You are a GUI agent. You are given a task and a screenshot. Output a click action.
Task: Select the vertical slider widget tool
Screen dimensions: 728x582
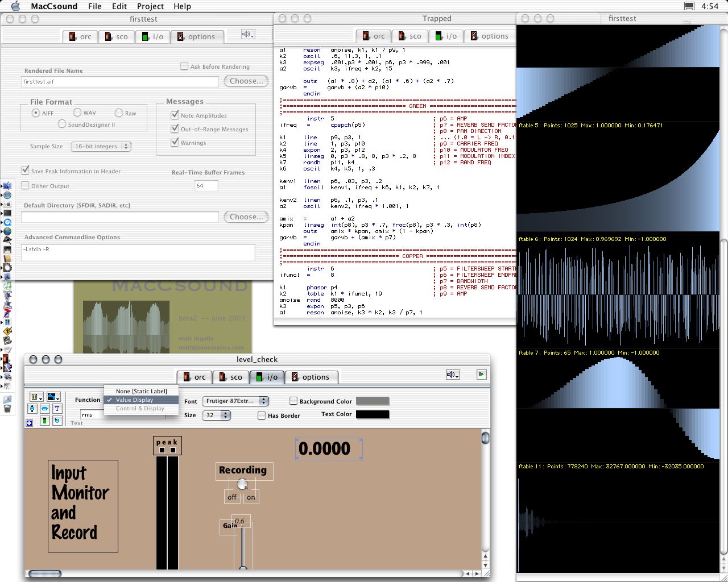[32, 409]
